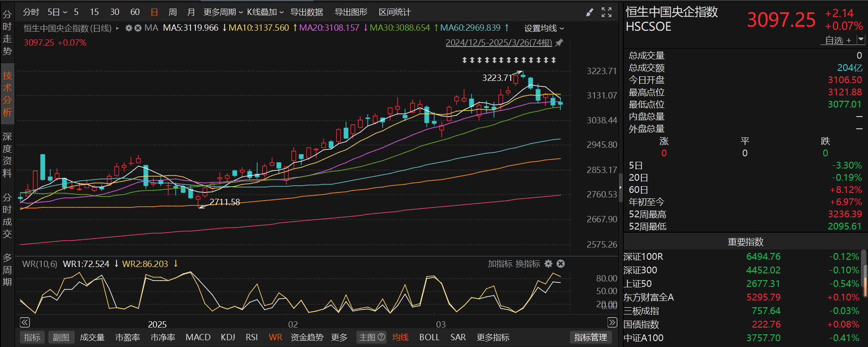Open 国债指数 index row
868x347 pixels.
pos(742,324)
